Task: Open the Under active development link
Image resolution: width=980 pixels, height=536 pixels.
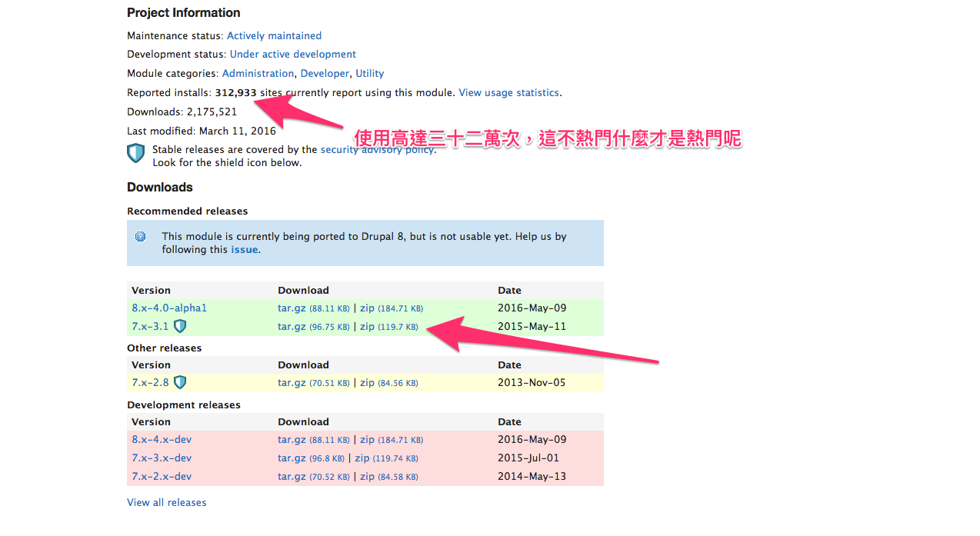Action: (292, 55)
